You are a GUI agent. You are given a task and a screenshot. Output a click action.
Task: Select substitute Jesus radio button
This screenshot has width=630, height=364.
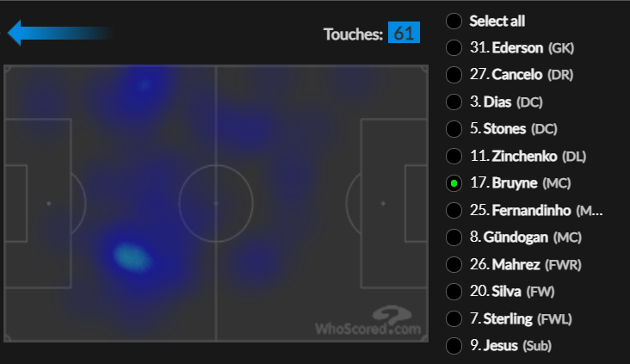click(454, 346)
